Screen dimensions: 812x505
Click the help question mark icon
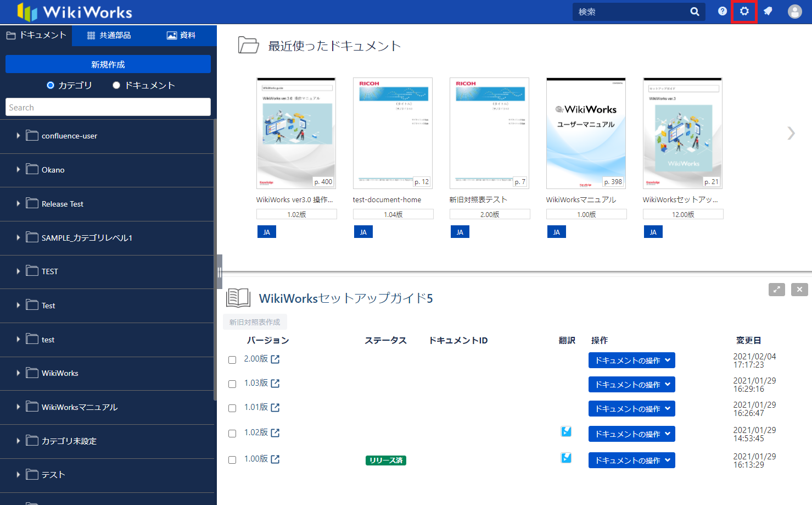pyautogui.click(x=722, y=12)
